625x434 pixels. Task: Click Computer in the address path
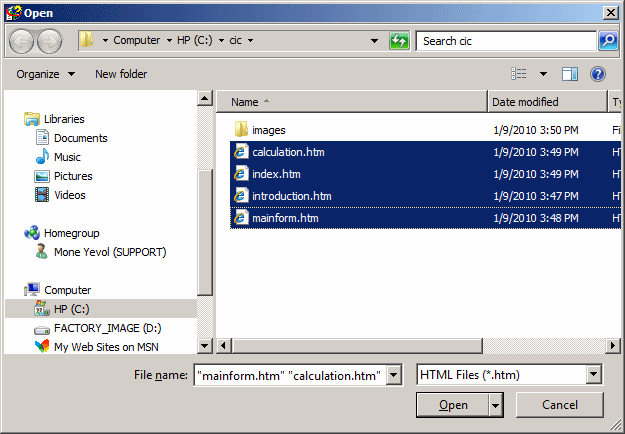[136, 40]
